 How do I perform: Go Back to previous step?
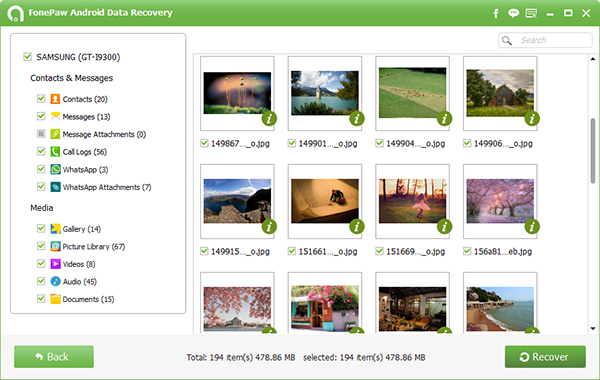pos(54,357)
